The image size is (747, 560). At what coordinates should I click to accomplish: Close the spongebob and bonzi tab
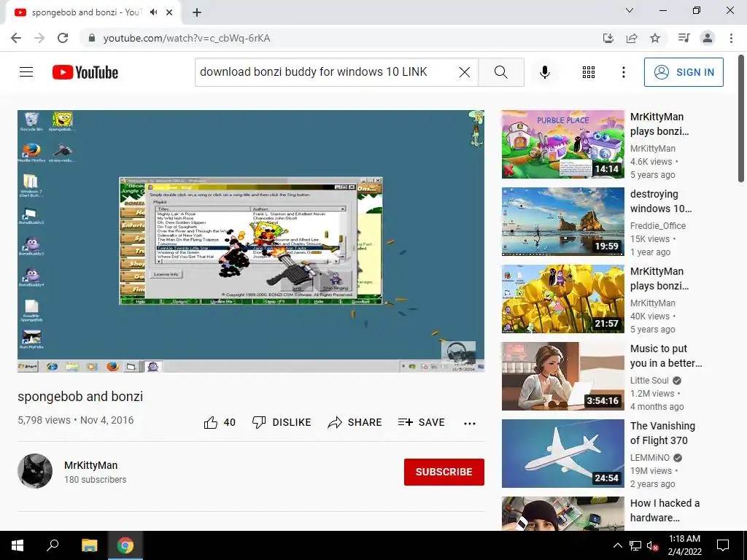coord(169,12)
